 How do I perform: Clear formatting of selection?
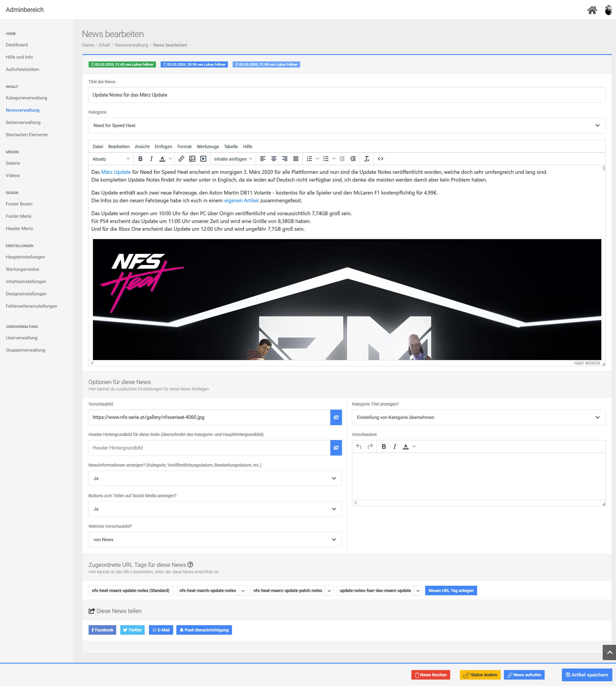click(x=367, y=159)
